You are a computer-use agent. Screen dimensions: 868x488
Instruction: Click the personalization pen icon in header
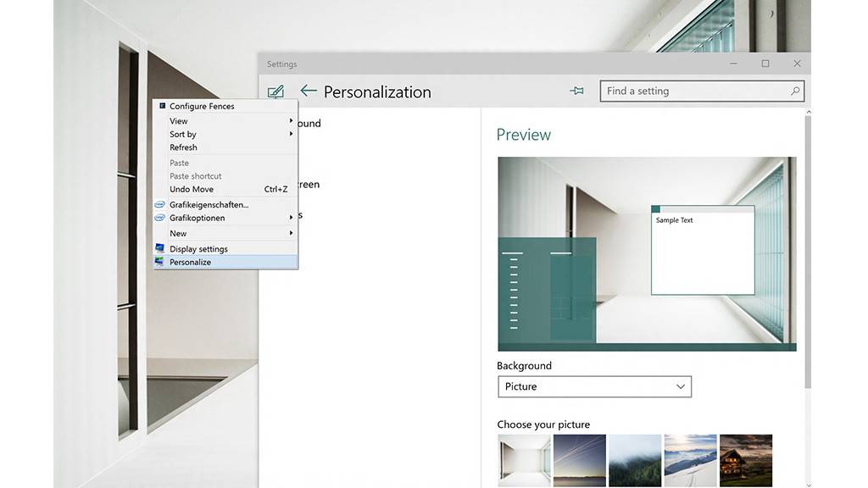pyautogui.click(x=275, y=91)
